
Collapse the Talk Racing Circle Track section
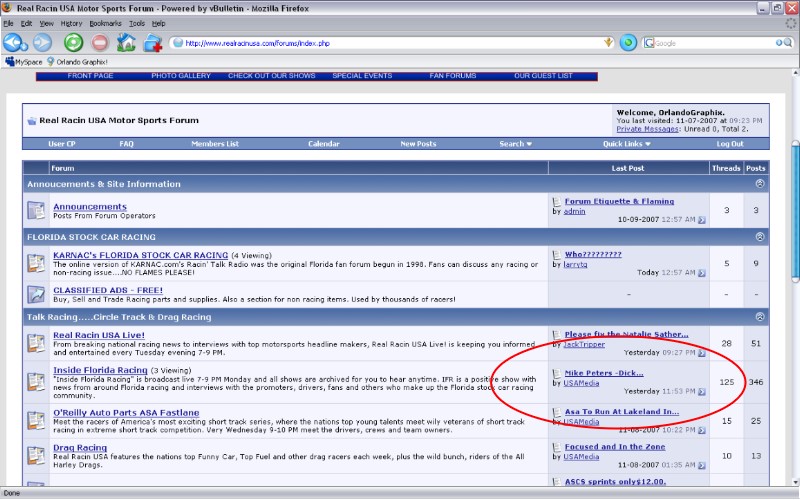759,317
